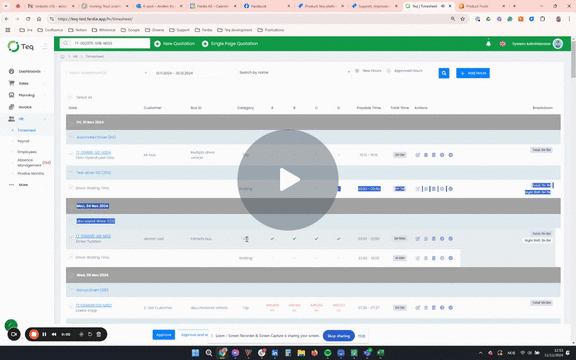Toggle checkbox for Wed 06 Nov trip row
The image size is (576, 360).
coord(71,306)
